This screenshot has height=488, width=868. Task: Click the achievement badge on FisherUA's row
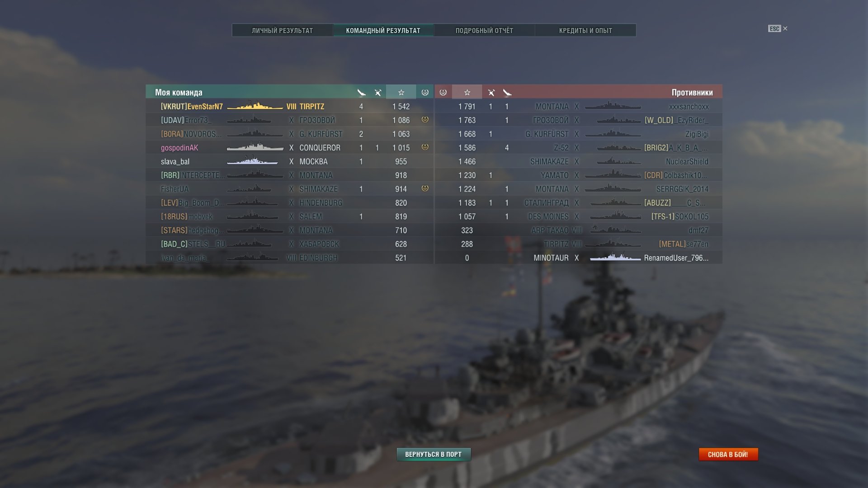pyautogui.click(x=425, y=188)
